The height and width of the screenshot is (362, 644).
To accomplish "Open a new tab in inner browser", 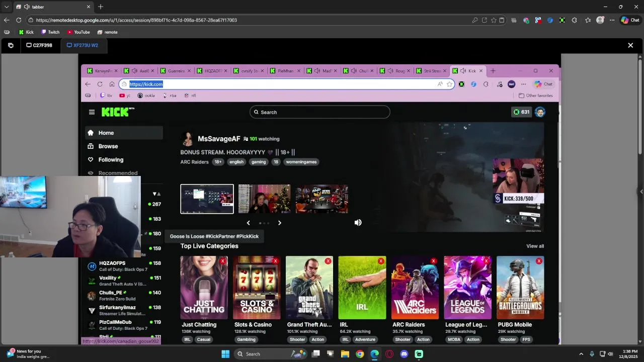I will tap(493, 71).
